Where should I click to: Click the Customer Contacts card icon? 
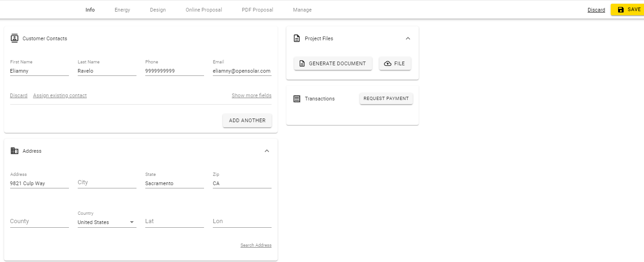tap(14, 38)
